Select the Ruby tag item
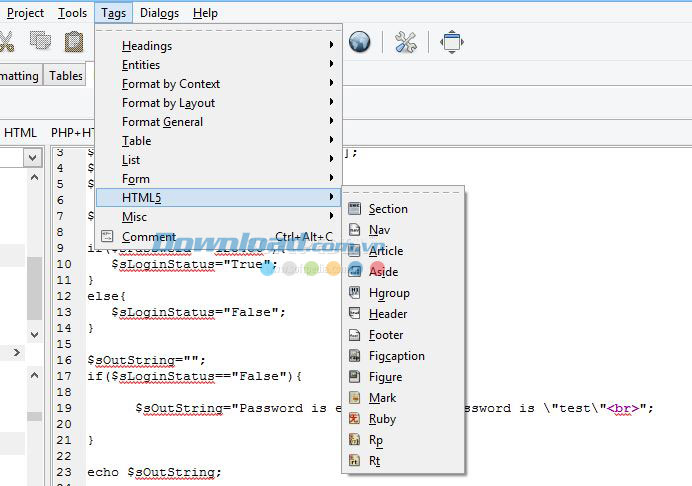 pos(382,419)
